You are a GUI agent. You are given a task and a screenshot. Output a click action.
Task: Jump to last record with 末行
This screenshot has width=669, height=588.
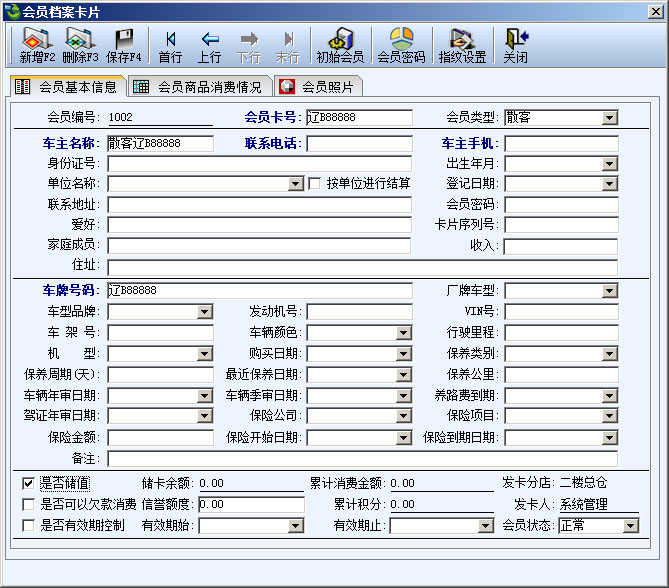[x=288, y=45]
